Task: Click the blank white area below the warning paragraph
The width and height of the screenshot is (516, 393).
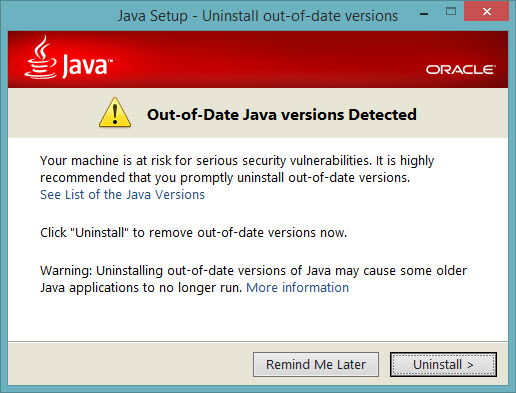Action: pyautogui.click(x=258, y=318)
